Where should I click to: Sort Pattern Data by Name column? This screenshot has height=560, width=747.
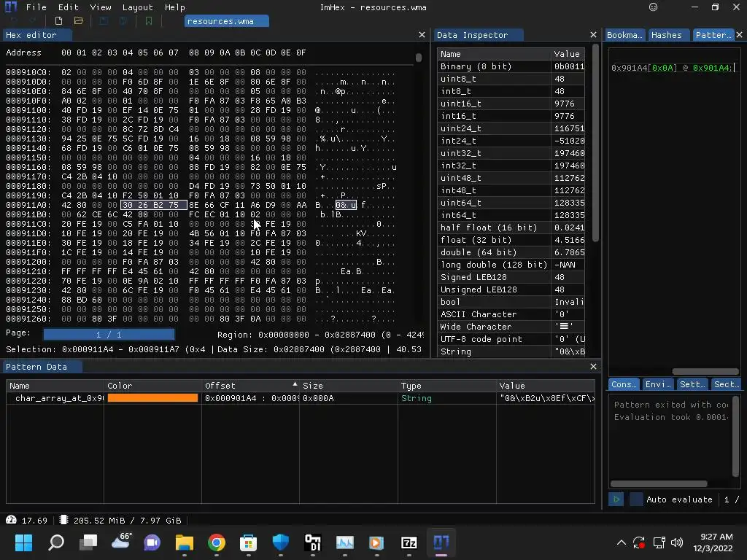pyautogui.click(x=55, y=385)
